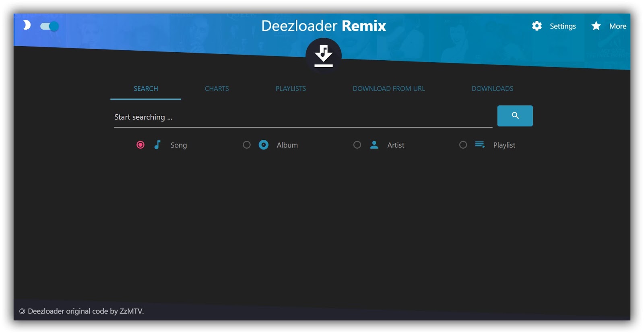
Task: Select the Album radio button
Action: (x=247, y=145)
